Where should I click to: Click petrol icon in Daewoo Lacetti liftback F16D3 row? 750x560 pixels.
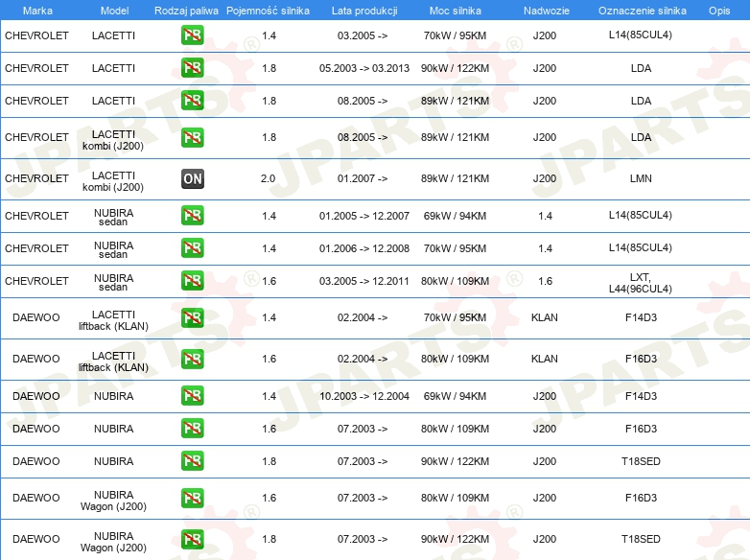(192, 360)
